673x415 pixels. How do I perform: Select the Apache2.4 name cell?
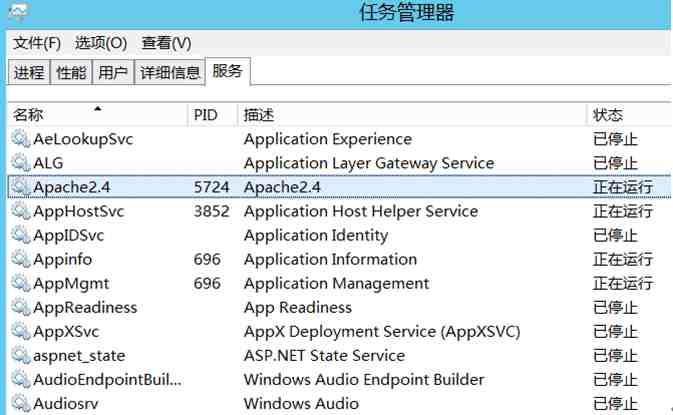click(x=72, y=187)
